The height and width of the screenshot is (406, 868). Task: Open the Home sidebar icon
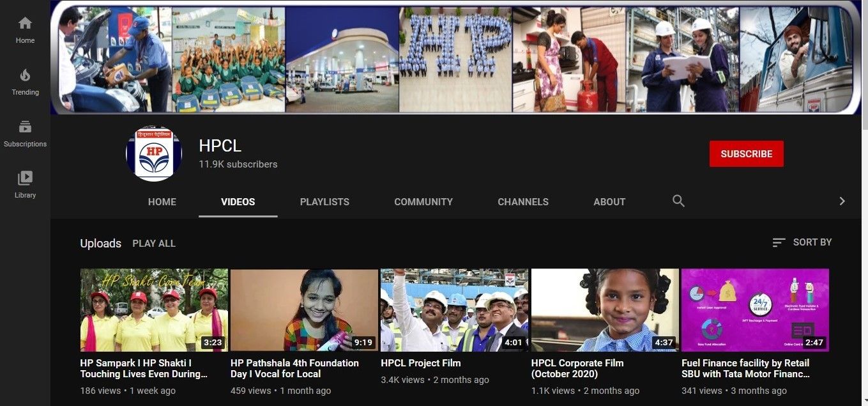(25, 24)
